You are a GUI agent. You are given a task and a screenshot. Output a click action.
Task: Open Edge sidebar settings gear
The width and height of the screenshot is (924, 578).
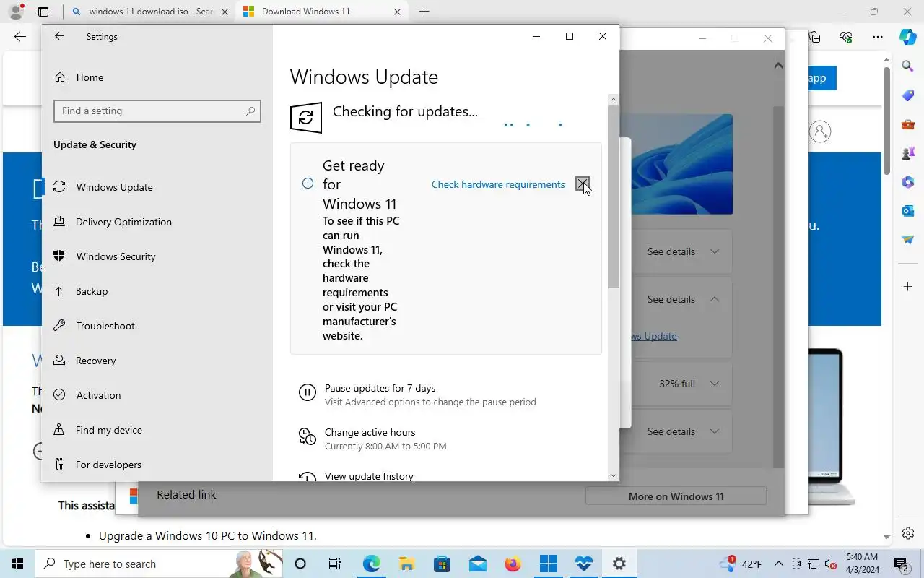[907, 534]
